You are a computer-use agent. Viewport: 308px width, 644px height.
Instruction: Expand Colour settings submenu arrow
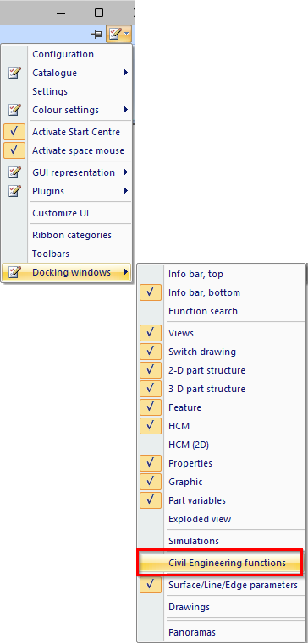pos(126,110)
